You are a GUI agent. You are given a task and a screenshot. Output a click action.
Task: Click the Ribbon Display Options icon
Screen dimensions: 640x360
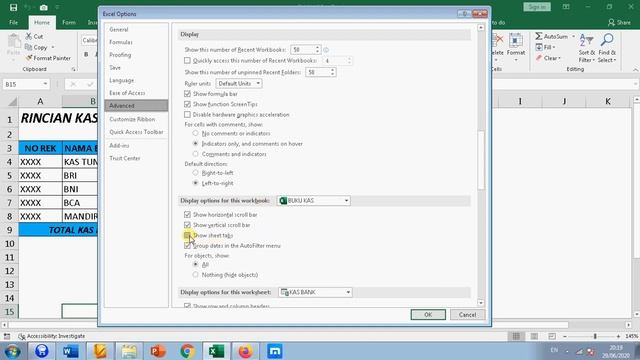point(566,7)
